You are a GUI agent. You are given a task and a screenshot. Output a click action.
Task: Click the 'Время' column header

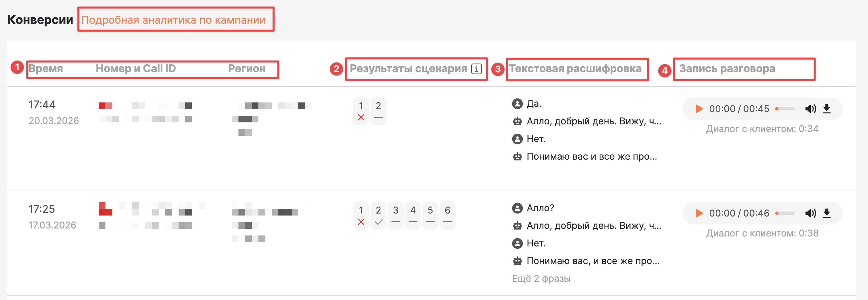pos(46,69)
